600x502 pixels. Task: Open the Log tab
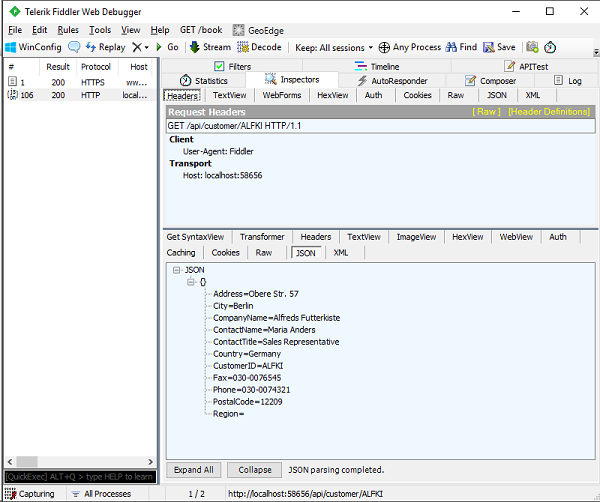coord(567,81)
